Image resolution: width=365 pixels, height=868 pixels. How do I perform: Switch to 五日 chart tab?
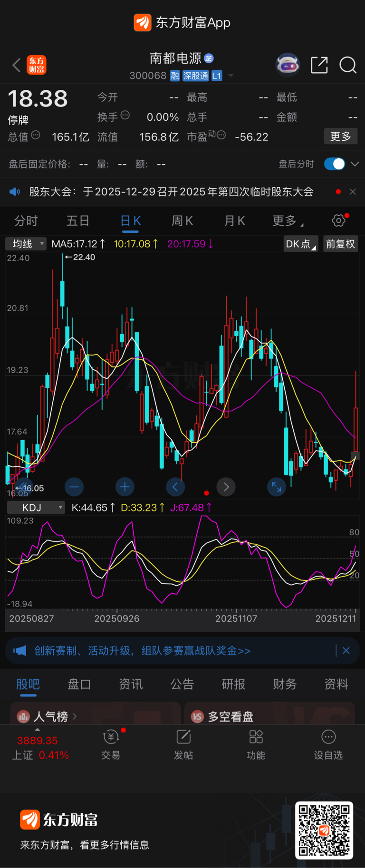pyautogui.click(x=78, y=221)
